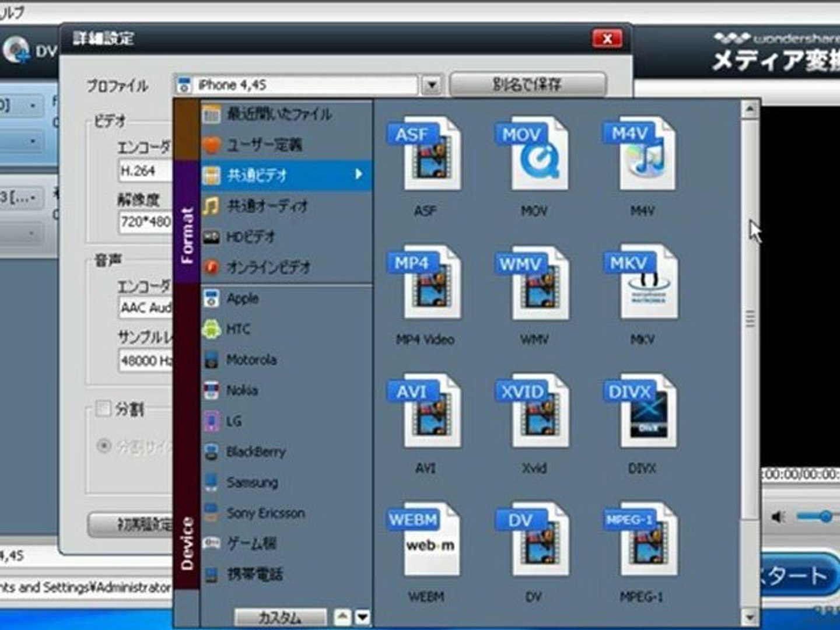This screenshot has height=630, width=840.
Task: Open 最近開いたファイル category
Action: 286,114
